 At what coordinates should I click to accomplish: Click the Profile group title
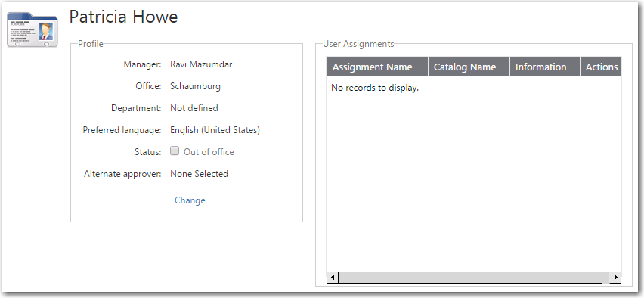tap(91, 44)
